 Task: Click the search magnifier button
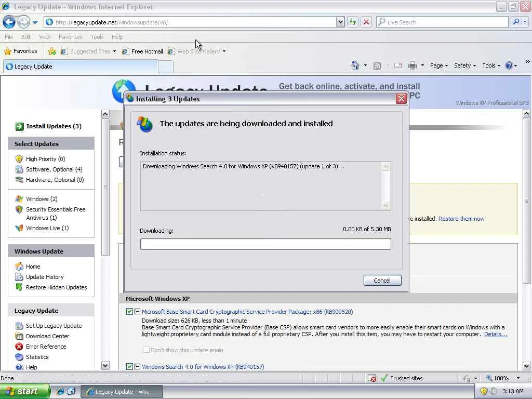(516, 22)
